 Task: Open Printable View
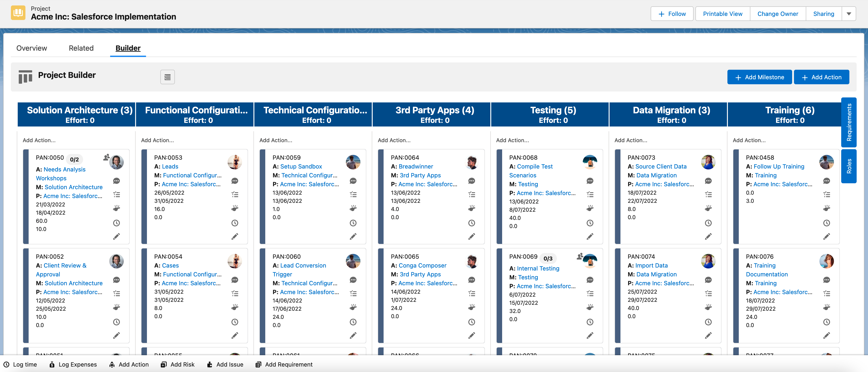pos(723,14)
